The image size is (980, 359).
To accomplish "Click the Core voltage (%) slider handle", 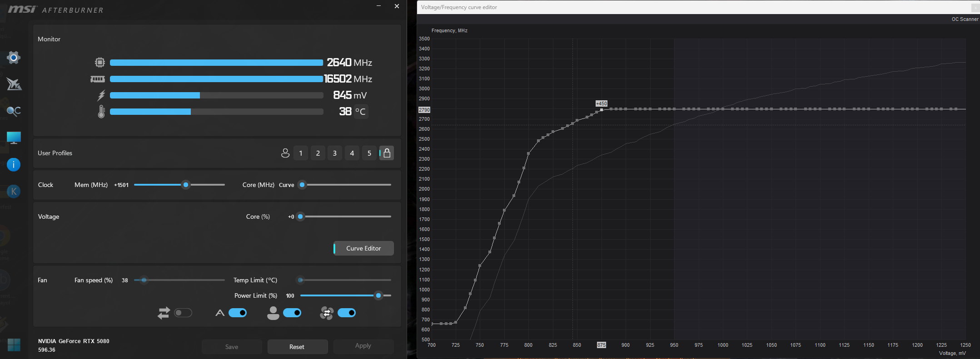I will (300, 216).
